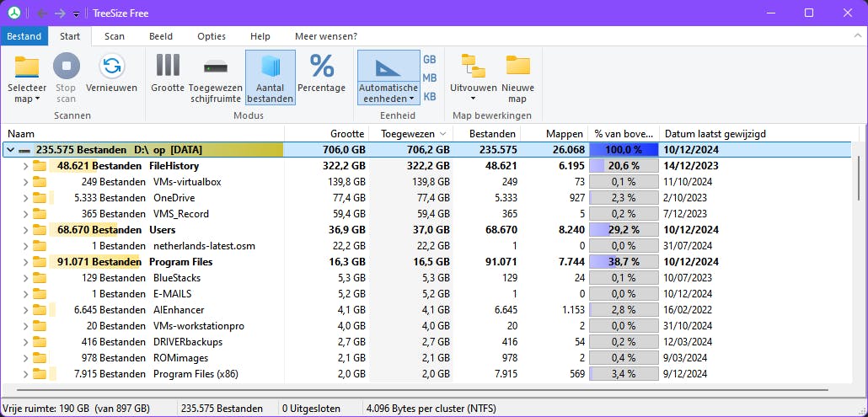Open Uitvouwen dropdown arrow
The image size is (868, 417).
click(474, 99)
